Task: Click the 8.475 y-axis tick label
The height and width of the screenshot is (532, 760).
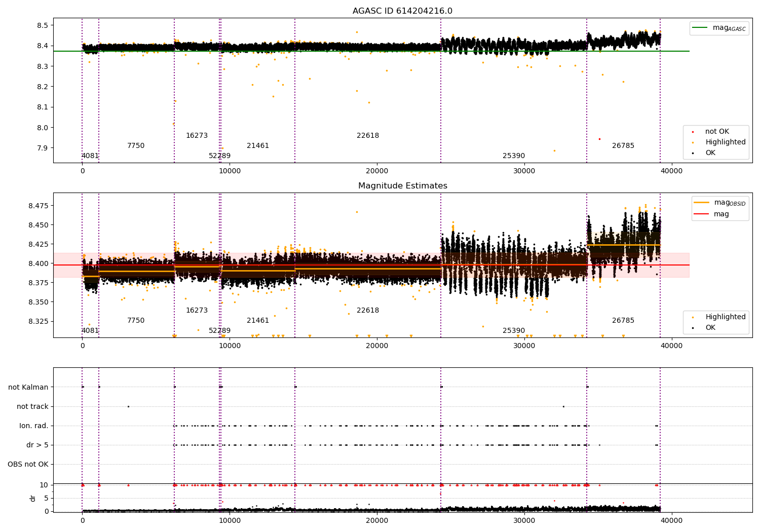Action: click(38, 206)
